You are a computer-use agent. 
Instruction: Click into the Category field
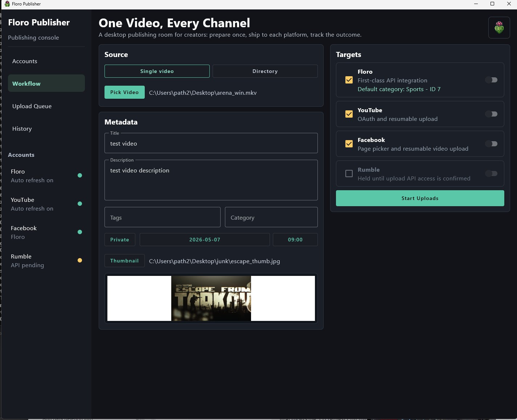pyautogui.click(x=271, y=217)
